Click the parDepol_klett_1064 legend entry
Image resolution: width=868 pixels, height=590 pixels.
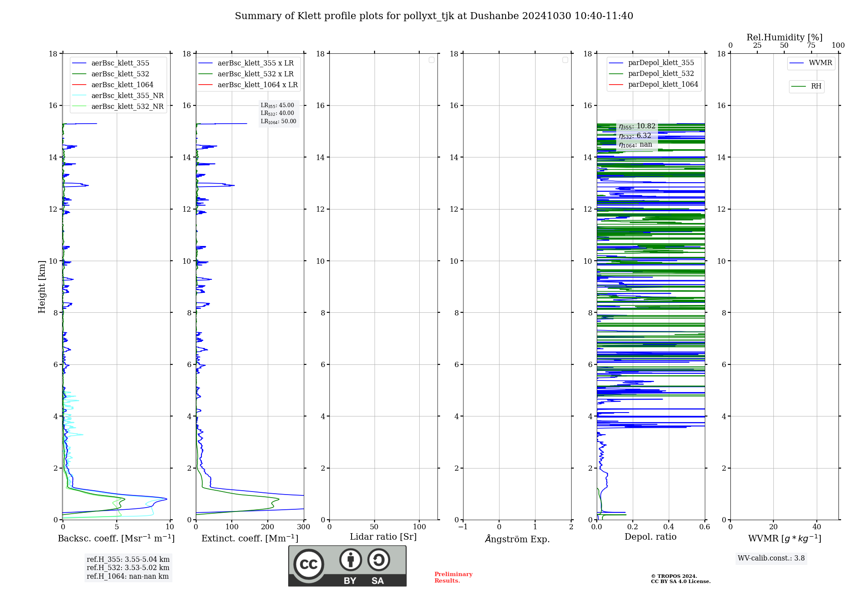tap(654, 84)
